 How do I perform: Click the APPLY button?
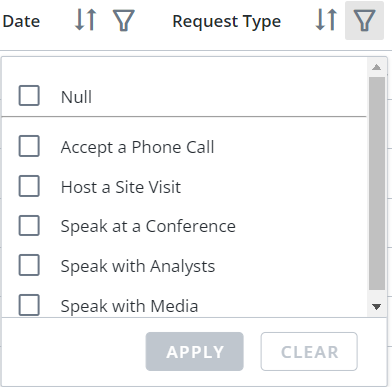click(x=195, y=351)
